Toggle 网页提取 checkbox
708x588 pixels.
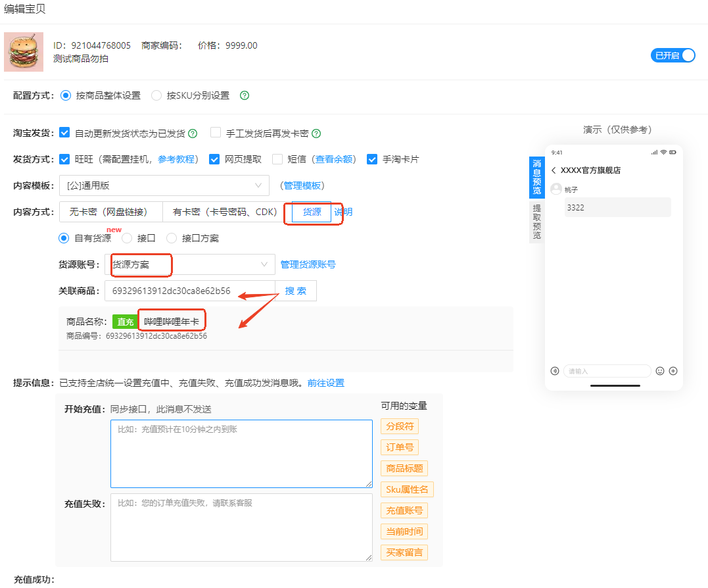(x=214, y=159)
